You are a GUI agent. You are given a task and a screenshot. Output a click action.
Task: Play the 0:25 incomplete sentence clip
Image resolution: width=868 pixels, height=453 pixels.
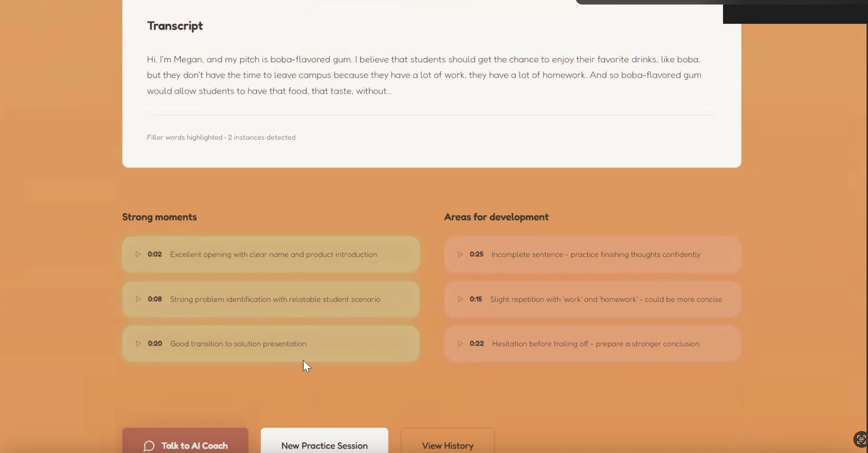coord(460,254)
